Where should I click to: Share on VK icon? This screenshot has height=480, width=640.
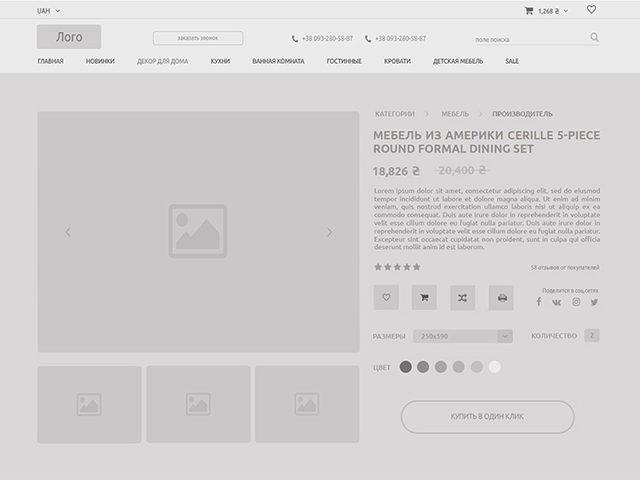tap(557, 302)
